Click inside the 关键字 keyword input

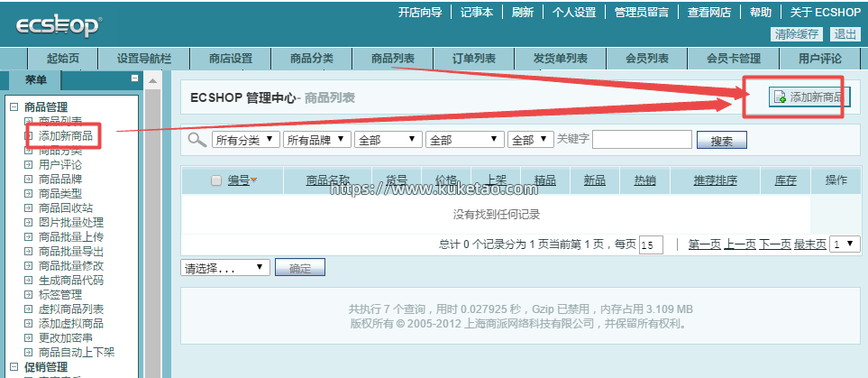(x=642, y=140)
